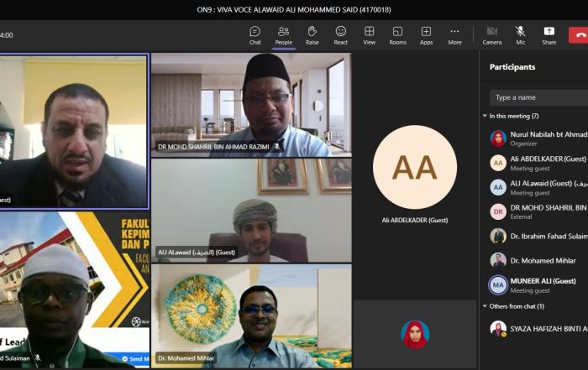Collapse the 'Others from chat (1)' section
The width and height of the screenshot is (588, 370).
pos(485,306)
